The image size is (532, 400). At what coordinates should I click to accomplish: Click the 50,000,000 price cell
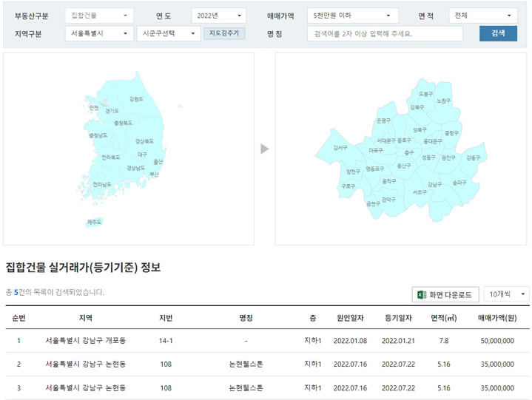pyautogui.click(x=497, y=341)
